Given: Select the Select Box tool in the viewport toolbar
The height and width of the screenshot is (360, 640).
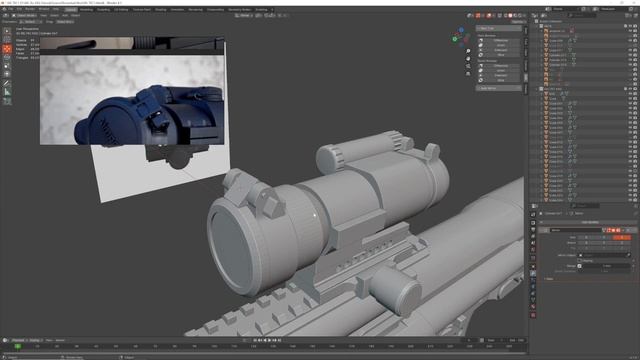Looking at the screenshot, I should tap(7, 31).
